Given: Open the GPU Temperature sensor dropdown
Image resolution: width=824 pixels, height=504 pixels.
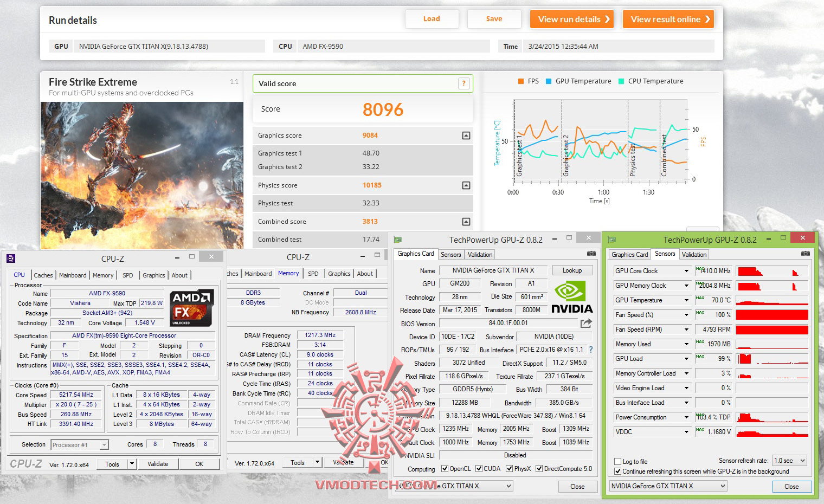Looking at the screenshot, I should (x=686, y=300).
